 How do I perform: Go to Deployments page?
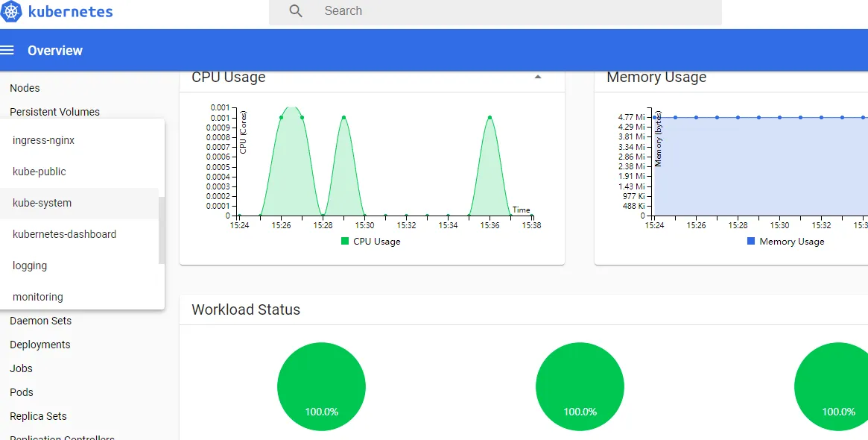click(39, 345)
